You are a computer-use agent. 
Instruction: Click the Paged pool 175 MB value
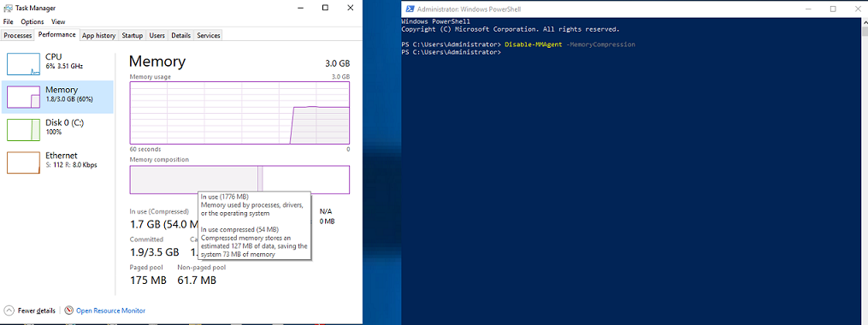[x=148, y=281]
